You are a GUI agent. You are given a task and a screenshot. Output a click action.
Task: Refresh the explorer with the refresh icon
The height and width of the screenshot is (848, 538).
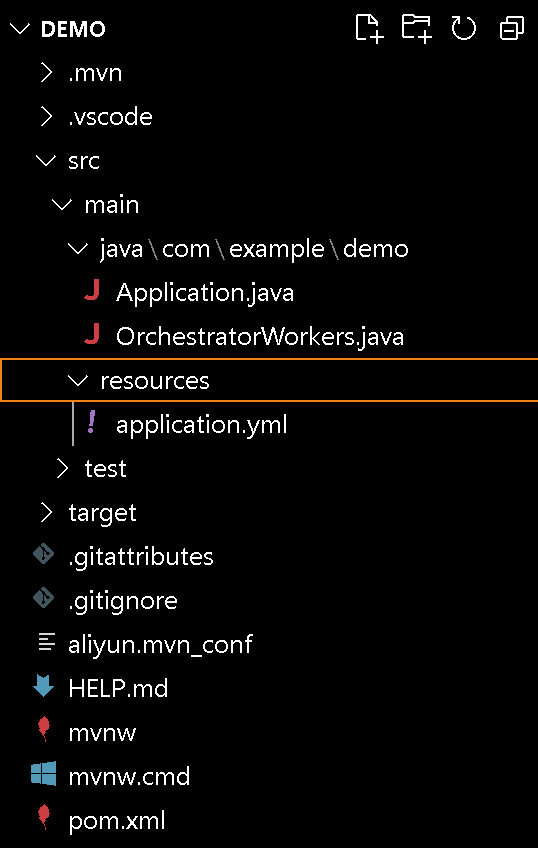point(463,28)
